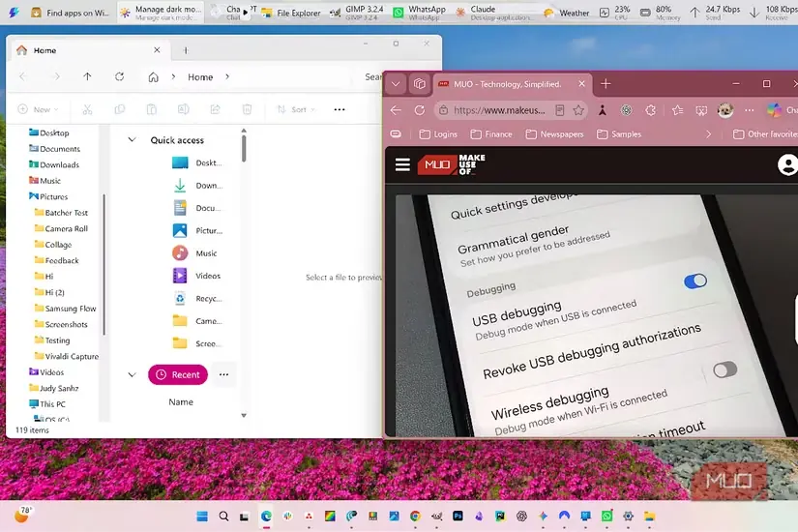
Task: Click the Photoshop icon in the taskbar
Action: coord(458,517)
